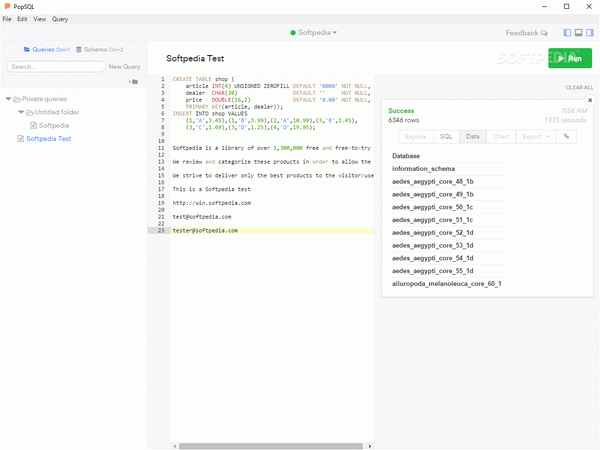Viewport: 600px width, 450px height.
Task: Open the Query menu
Action: tap(60, 19)
